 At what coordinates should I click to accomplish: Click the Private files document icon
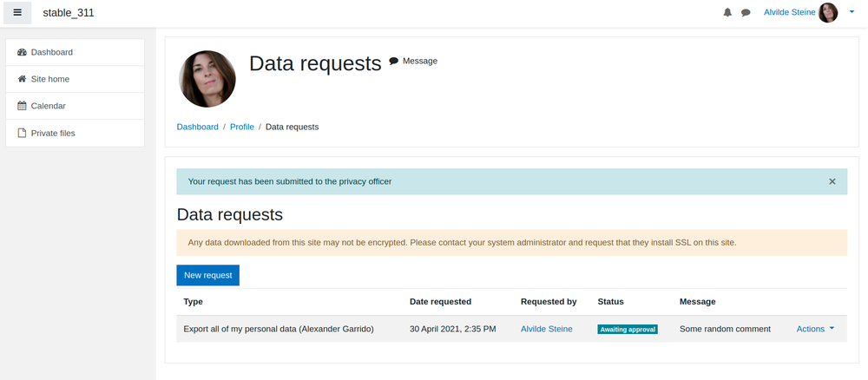[x=23, y=133]
